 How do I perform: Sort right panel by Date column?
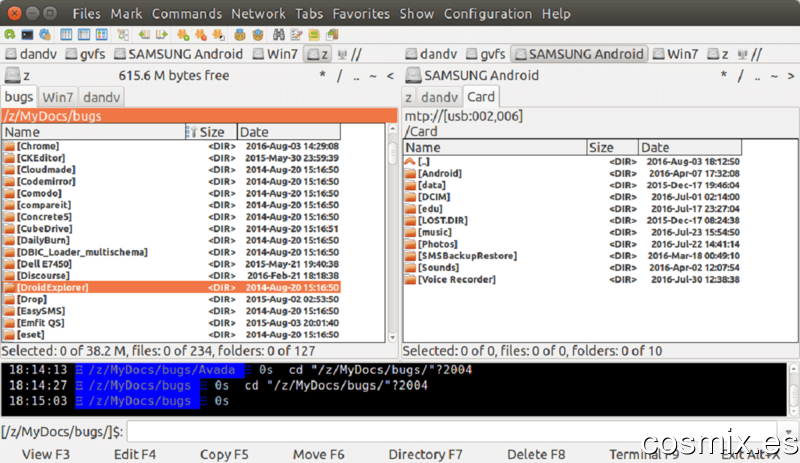click(690, 148)
